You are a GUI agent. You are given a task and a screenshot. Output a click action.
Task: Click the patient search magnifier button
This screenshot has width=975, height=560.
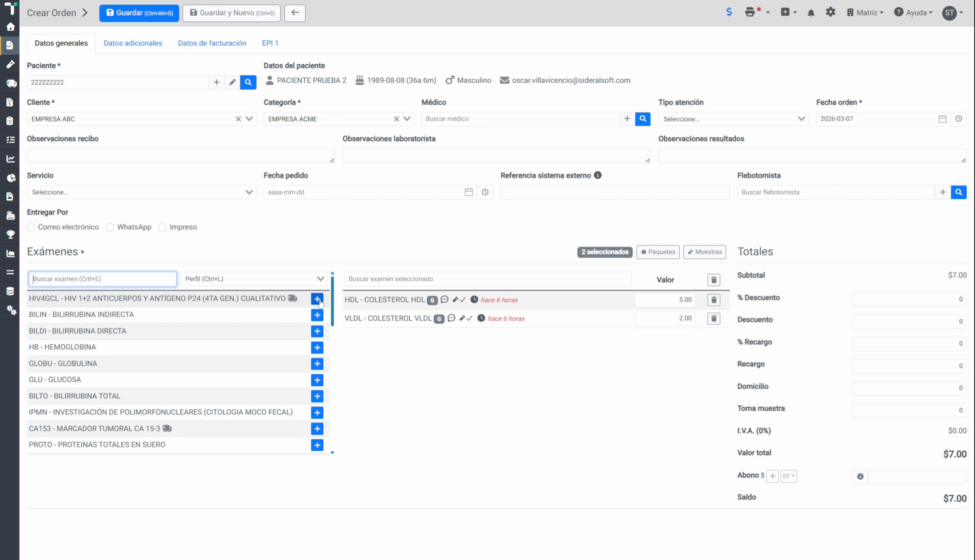tap(248, 82)
